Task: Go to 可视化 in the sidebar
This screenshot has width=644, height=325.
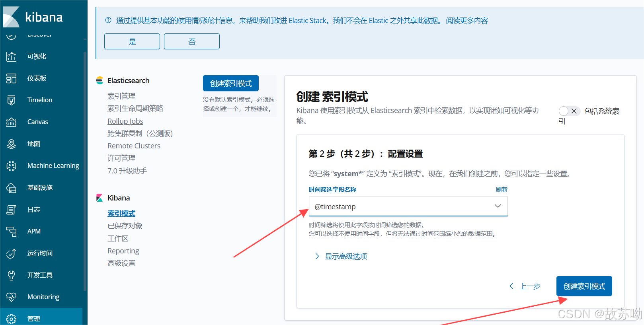Action: tap(37, 56)
